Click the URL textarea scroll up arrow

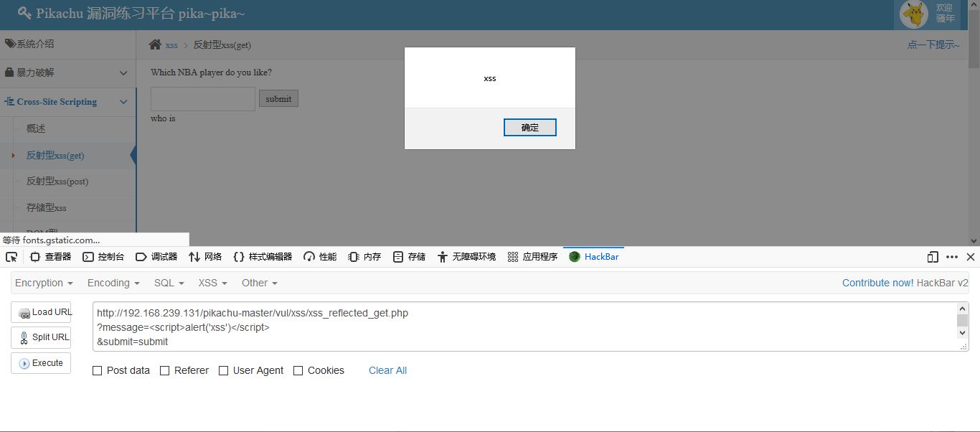(x=963, y=309)
